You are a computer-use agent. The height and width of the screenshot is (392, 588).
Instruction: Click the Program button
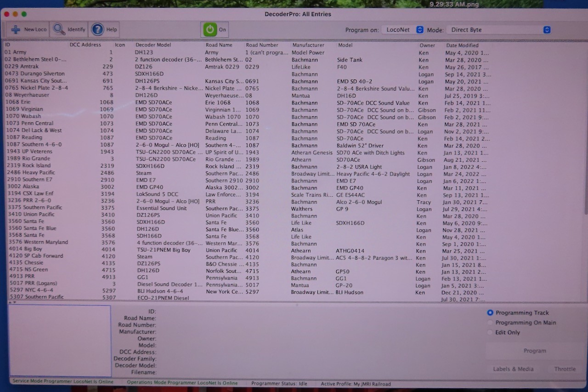(535, 351)
